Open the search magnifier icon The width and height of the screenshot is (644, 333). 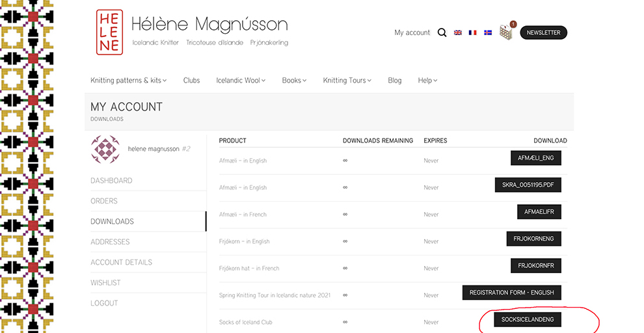442,33
